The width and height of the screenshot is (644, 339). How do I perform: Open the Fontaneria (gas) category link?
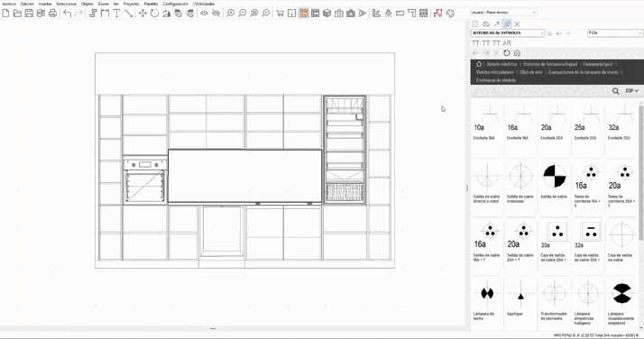pos(598,64)
